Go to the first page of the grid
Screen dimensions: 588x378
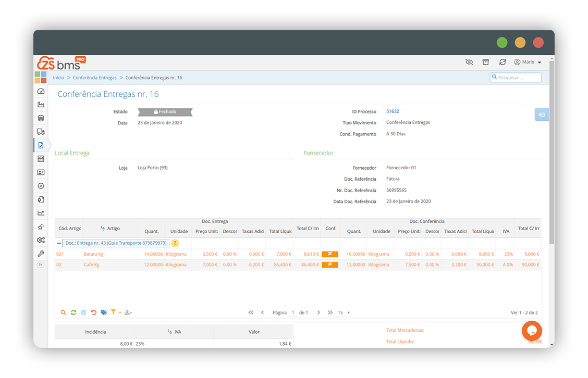click(x=251, y=312)
